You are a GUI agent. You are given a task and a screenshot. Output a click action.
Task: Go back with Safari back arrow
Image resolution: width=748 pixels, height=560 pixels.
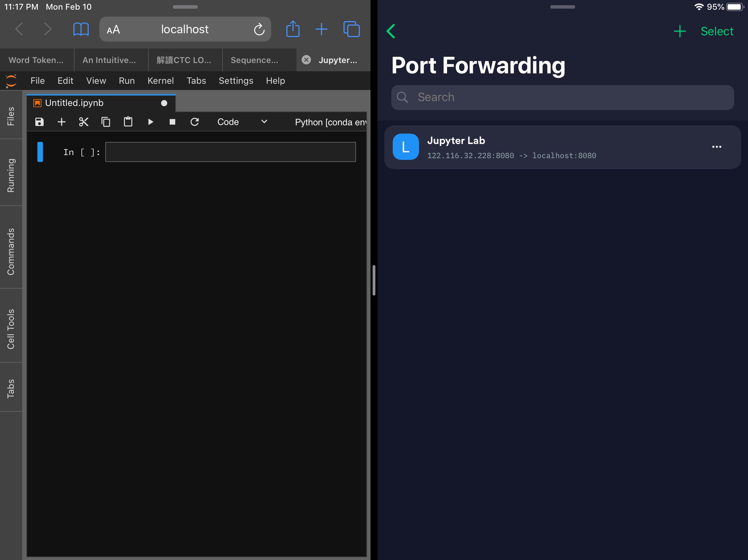(x=19, y=29)
